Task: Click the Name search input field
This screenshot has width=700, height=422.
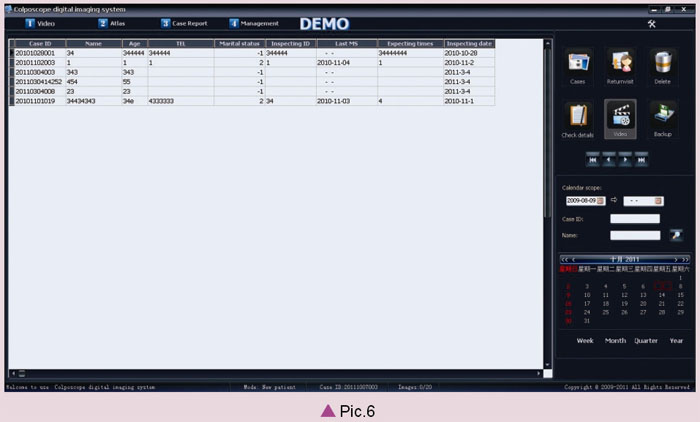Action: tap(635, 235)
